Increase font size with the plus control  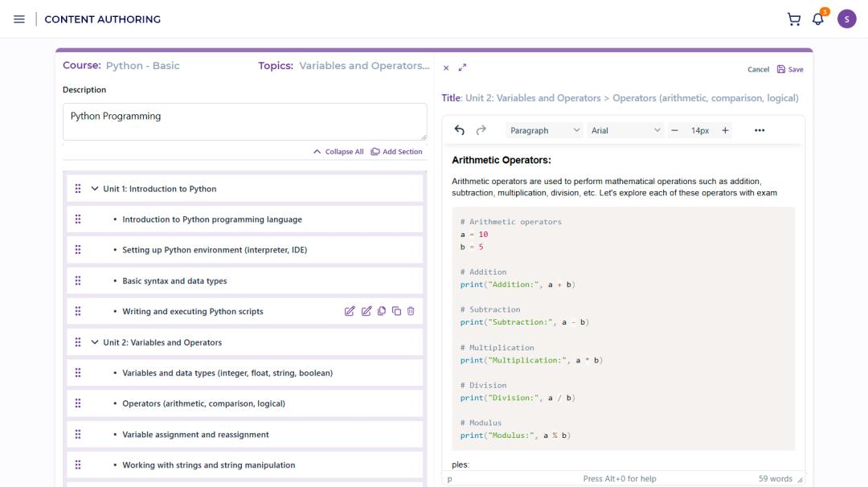(x=723, y=129)
